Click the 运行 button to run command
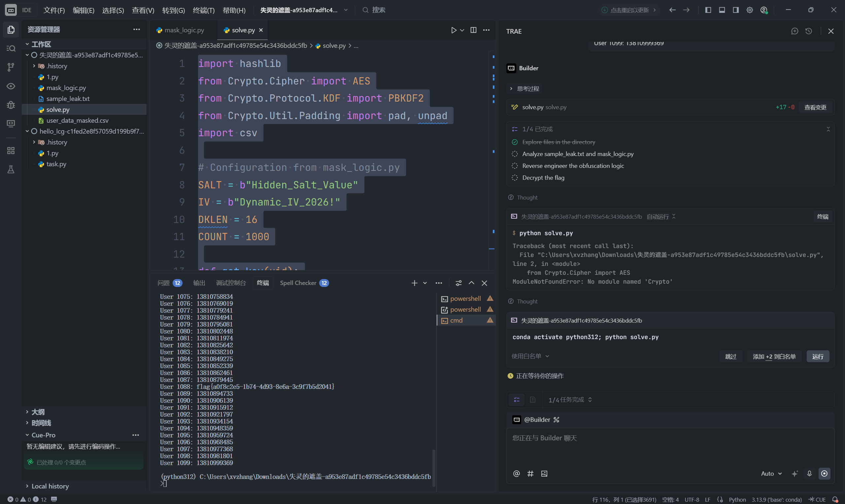 [818, 356]
